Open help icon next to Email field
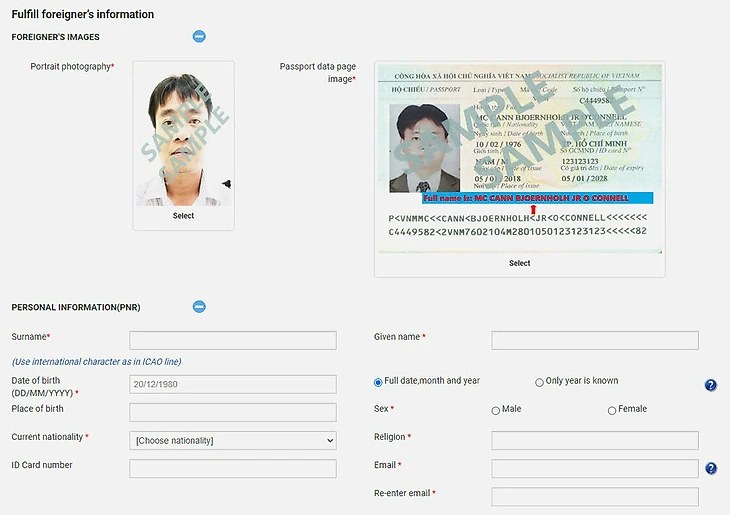The width and height of the screenshot is (730, 515). tap(711, 468)
